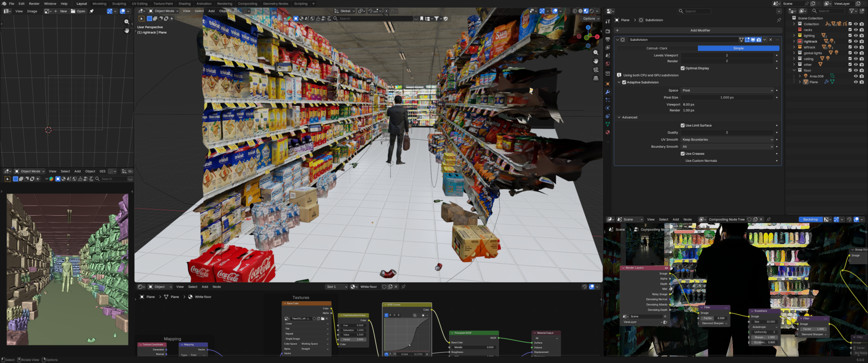Hide the Plane object via eye icon
868x363 pixels.
click(856, 82)
